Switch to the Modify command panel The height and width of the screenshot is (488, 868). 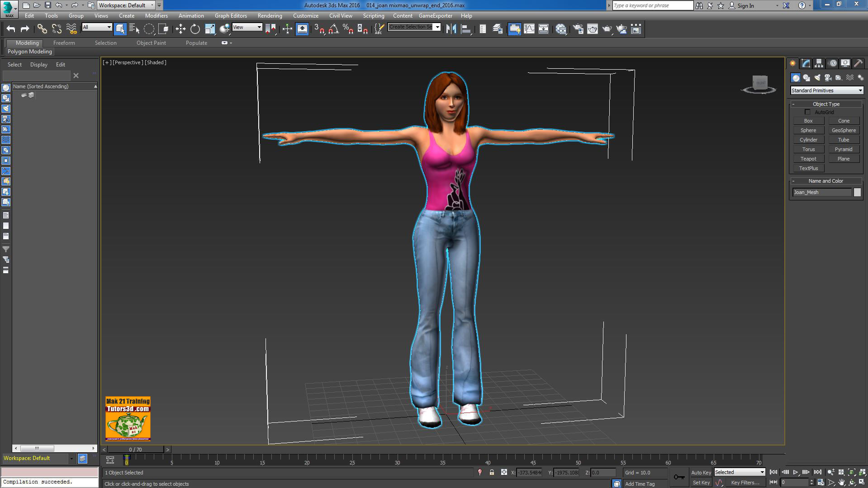806,63
